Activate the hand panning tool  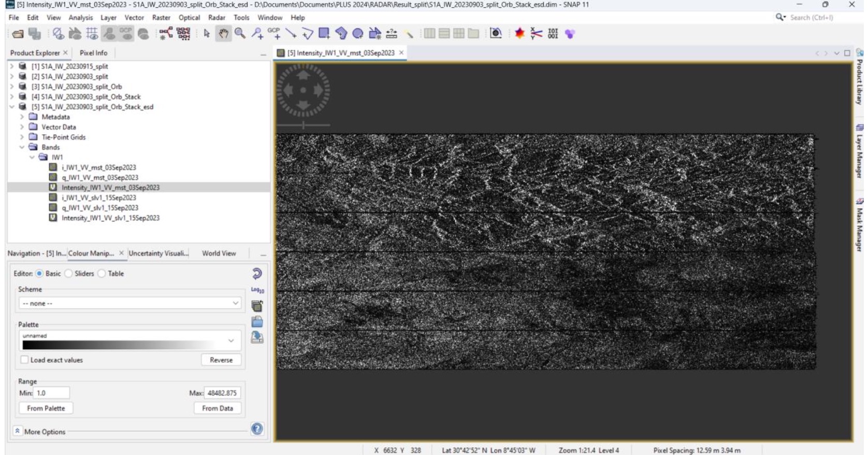coord(223,34)
